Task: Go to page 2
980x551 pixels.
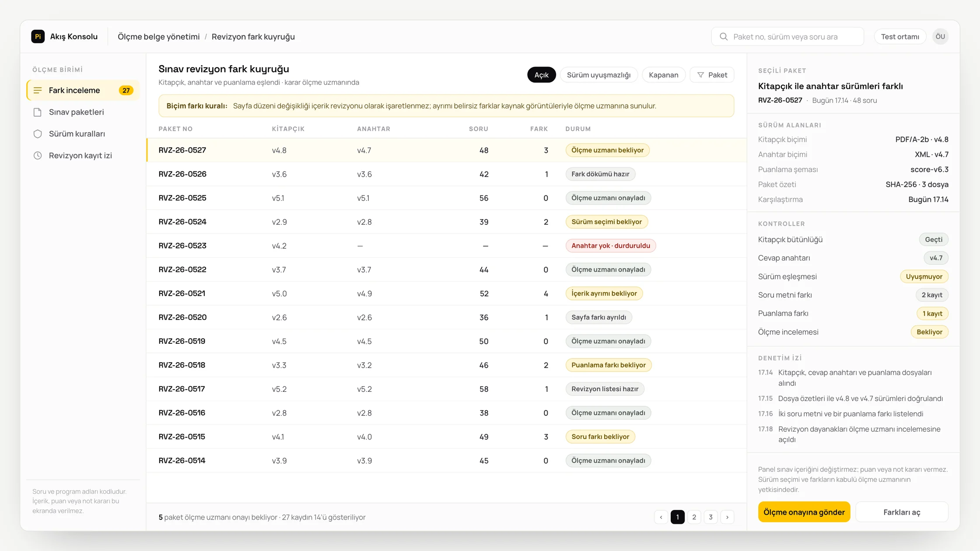Action: click(694, 517)
